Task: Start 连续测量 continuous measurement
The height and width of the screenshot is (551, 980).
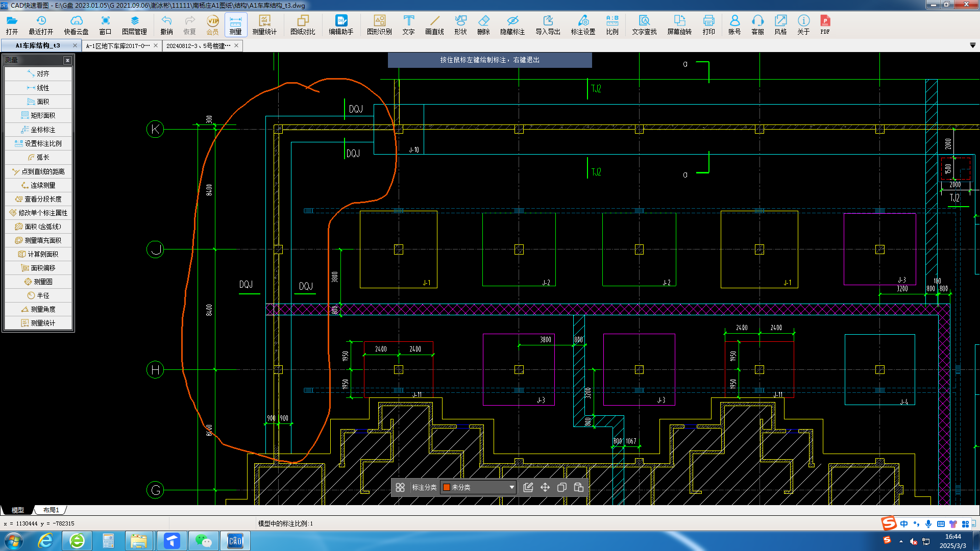Action: point(38,185)
